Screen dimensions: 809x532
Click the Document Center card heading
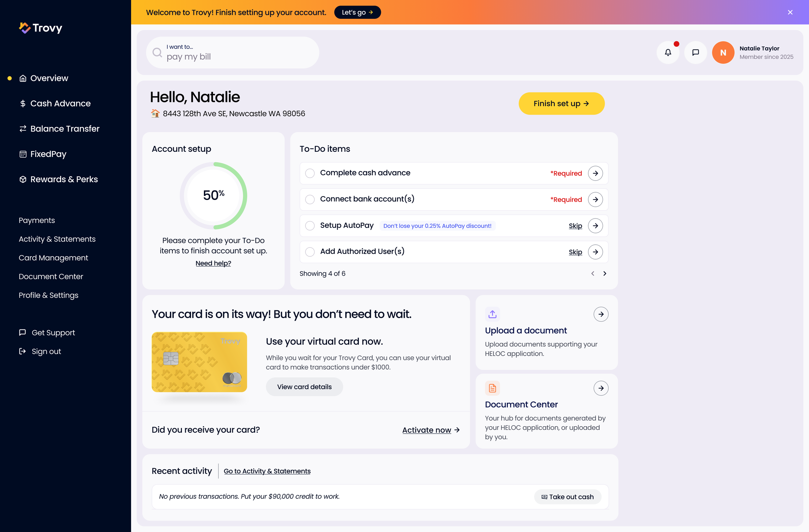click(521, 405)
